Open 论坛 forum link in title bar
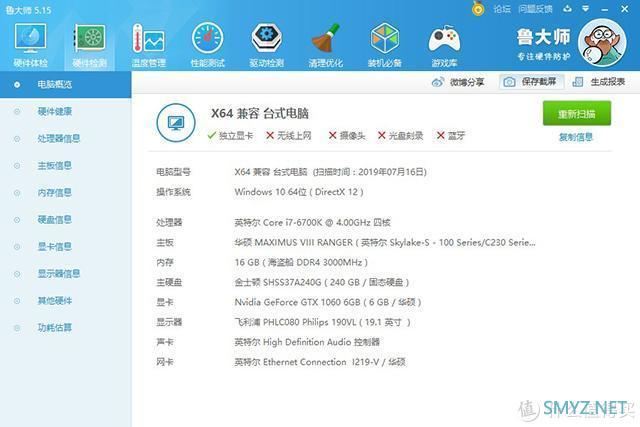Viewport: 640px width, 427px height. 502,9
